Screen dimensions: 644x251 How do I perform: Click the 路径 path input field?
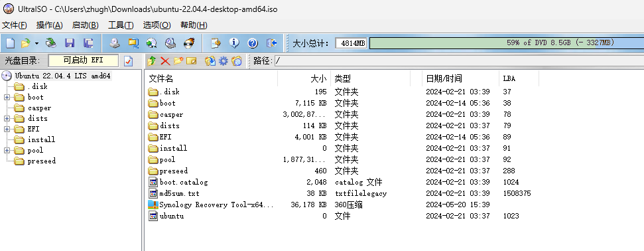[459, 61]
